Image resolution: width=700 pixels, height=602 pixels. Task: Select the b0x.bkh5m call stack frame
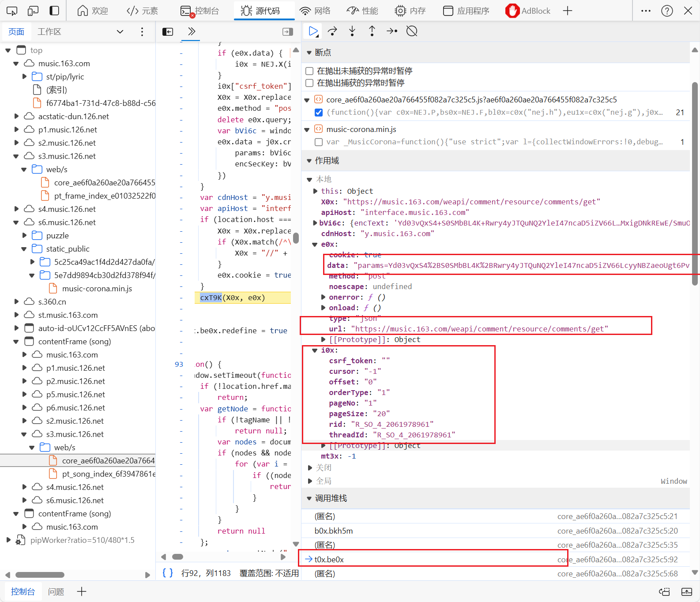[x=496, y=531]
